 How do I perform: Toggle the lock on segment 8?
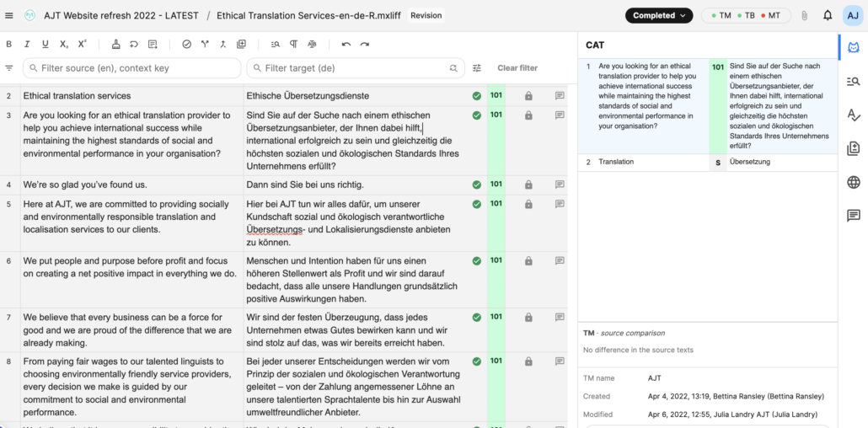(528, 361)
